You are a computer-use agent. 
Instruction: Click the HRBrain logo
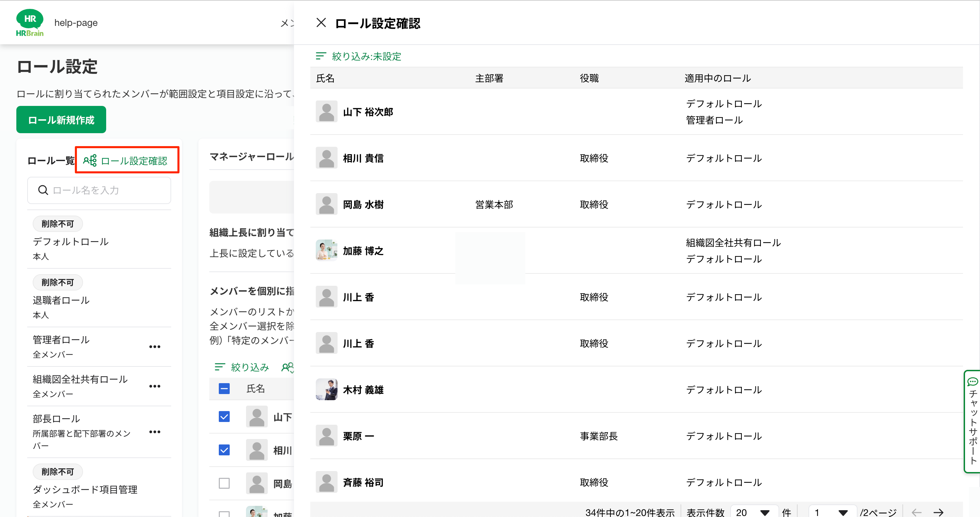(30, 23)
